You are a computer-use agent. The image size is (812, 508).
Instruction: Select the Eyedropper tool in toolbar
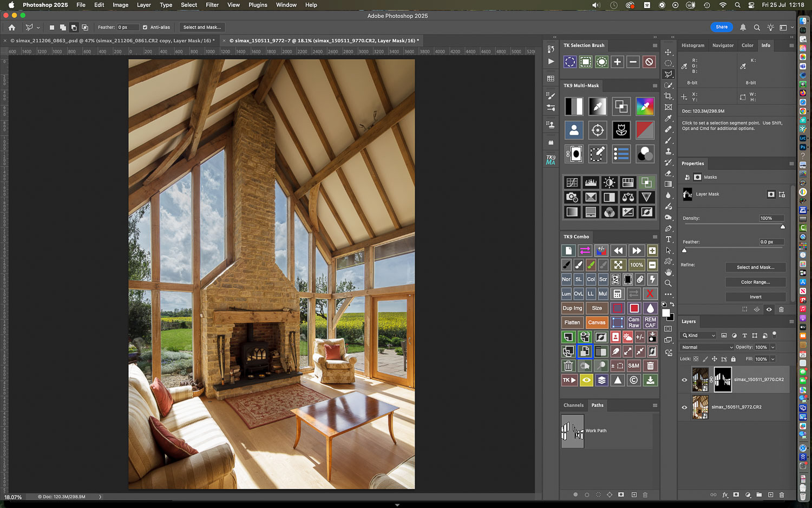tap(669, 118)
